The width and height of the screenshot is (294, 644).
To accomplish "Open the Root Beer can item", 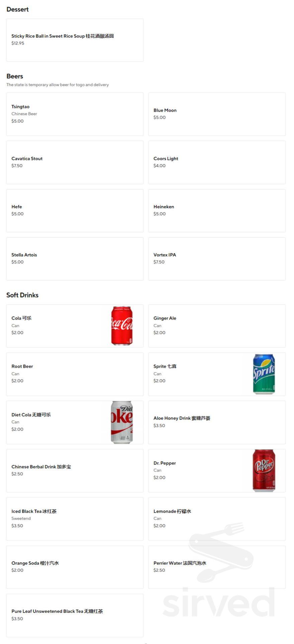I will 75,374.
